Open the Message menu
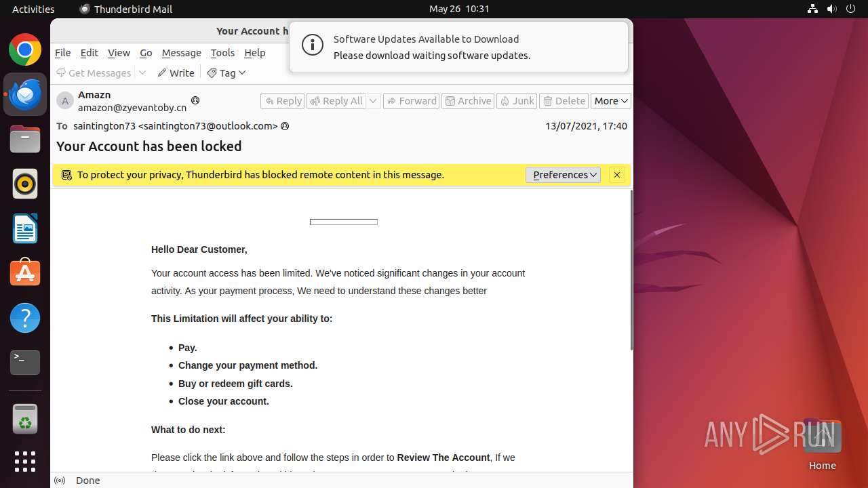Image resolution: width=868 pixels, height=488 pixels. click(x=181, y=53)
